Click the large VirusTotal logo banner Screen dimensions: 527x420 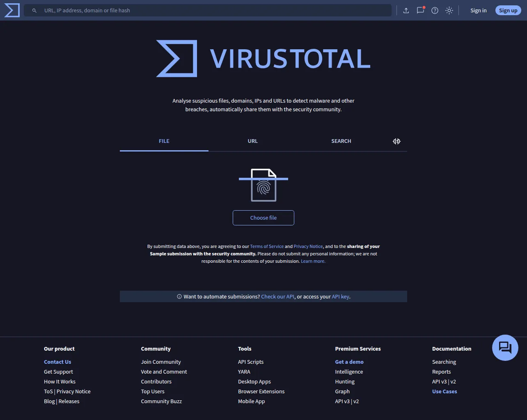(263, 59)
